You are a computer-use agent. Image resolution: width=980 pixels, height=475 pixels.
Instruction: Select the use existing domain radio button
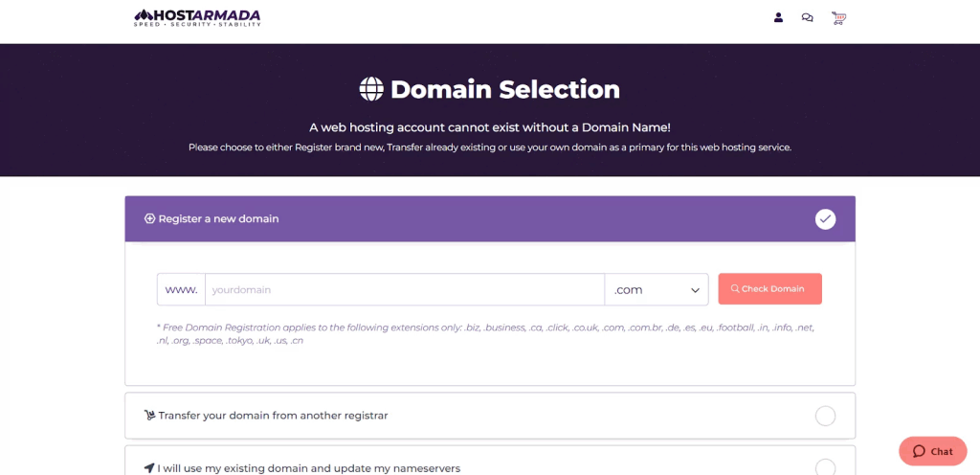click(825, 467)
